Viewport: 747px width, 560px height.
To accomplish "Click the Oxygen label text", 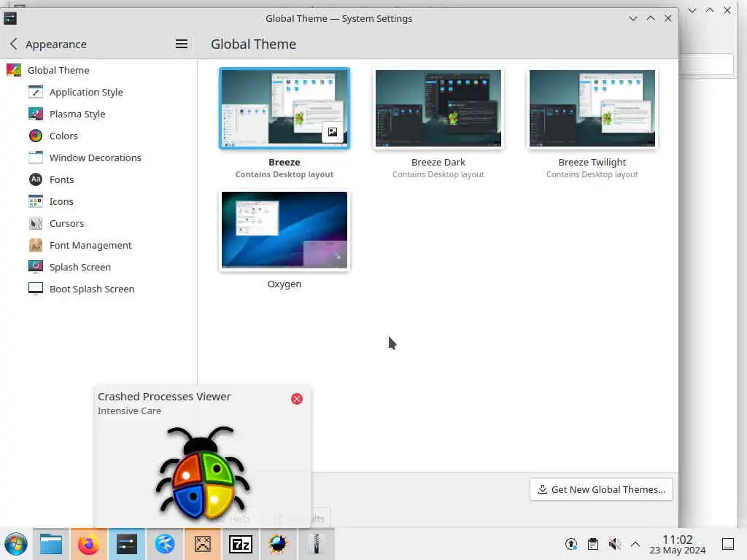I will 285,284.
